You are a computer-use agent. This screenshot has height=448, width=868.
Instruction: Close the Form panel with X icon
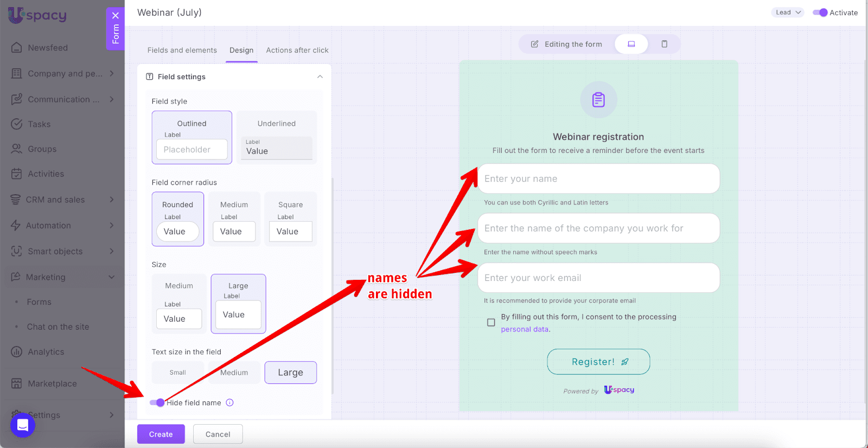[x=116, y=16]
